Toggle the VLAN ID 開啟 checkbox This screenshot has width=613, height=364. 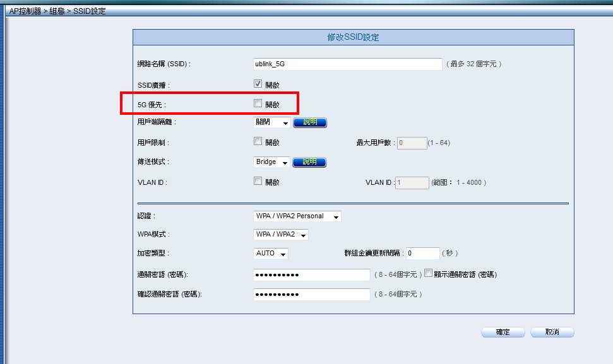[x=258, y=181]
